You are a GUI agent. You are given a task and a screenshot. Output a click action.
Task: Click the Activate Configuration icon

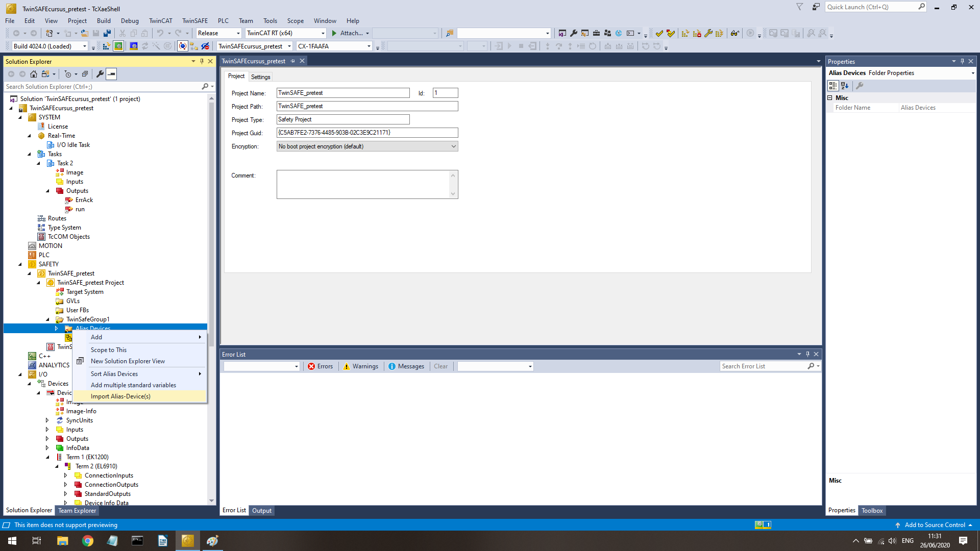(106, 46)
